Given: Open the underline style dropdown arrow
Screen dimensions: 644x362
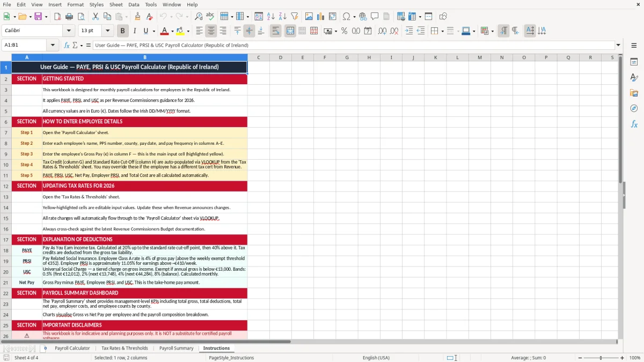Looking at the screenshot, I should [153, 31].
